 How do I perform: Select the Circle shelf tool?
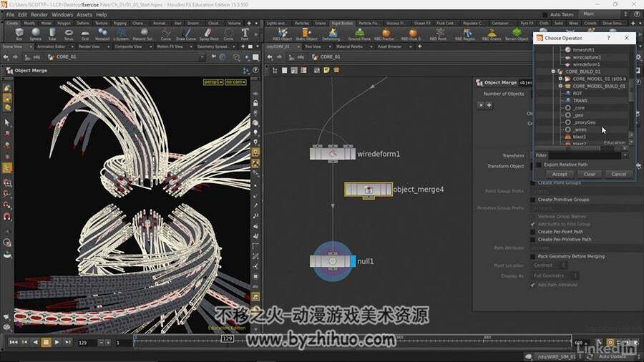click(228, 34)
